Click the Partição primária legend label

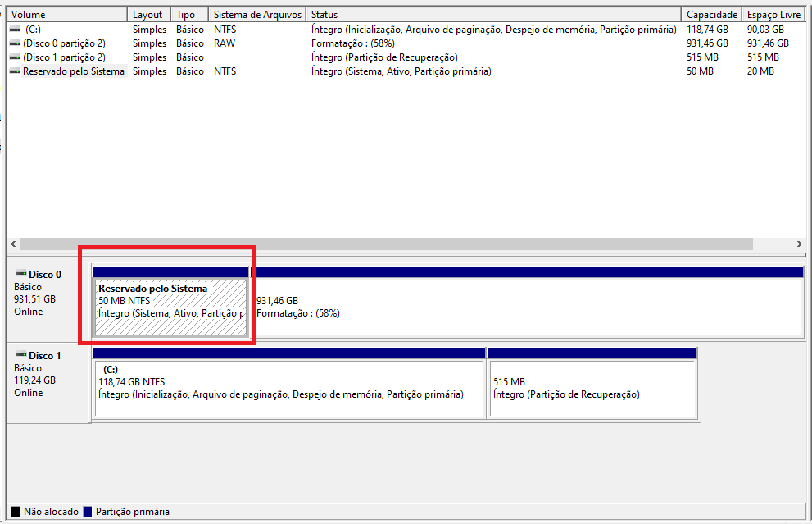pos(133,512)
